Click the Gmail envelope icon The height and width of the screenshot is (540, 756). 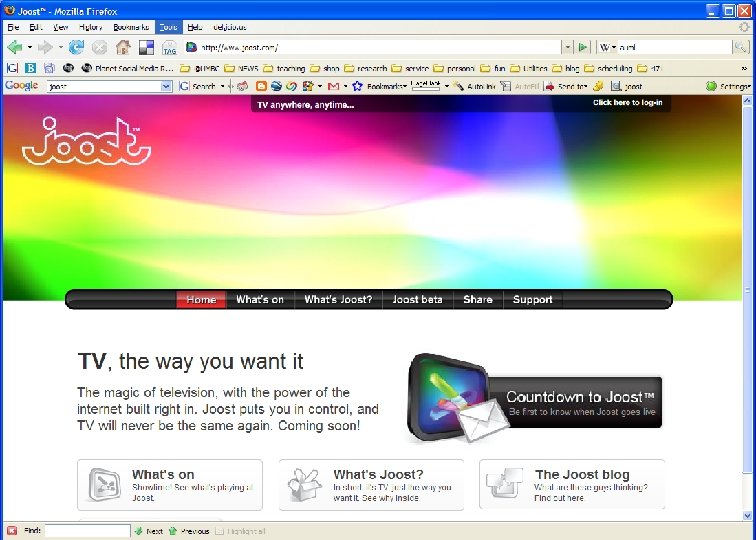click(333, 86)
